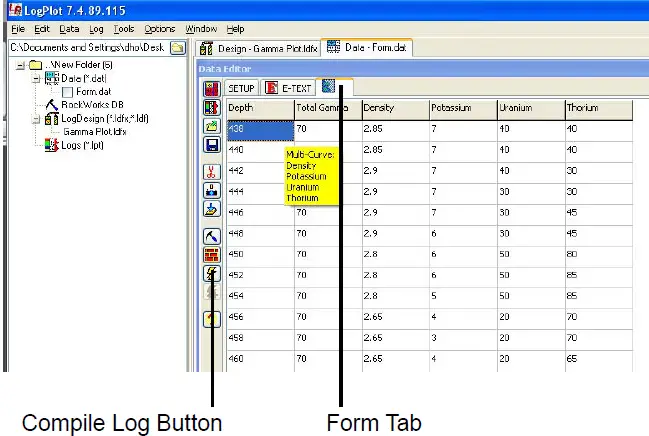Click Potassium cell 3 in row 458
Image resolution: width=649 pixels, height=436 pixels.
464,340
